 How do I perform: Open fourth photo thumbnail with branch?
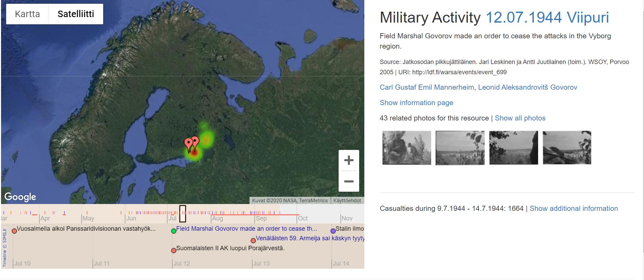pos(567,148)
